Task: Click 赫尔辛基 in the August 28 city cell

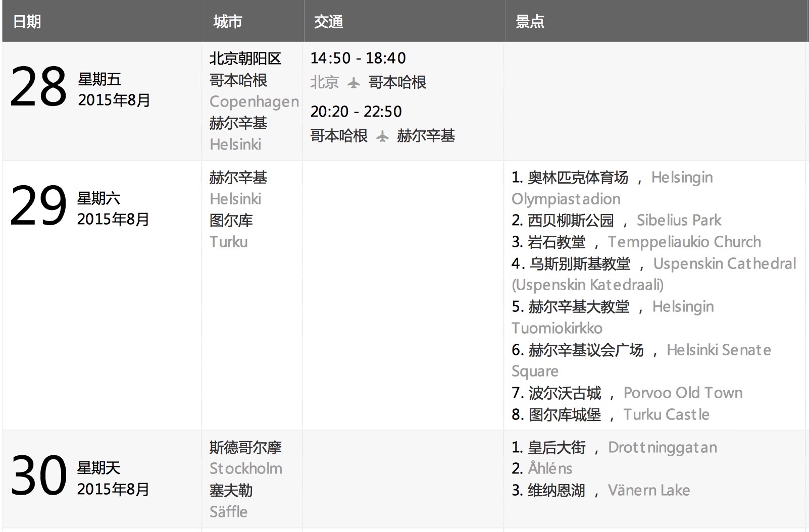Action: pos(238,123)
